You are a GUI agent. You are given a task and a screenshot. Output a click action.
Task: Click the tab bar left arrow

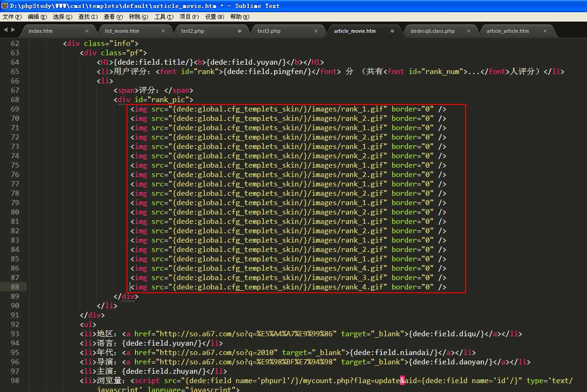[5, 30]
